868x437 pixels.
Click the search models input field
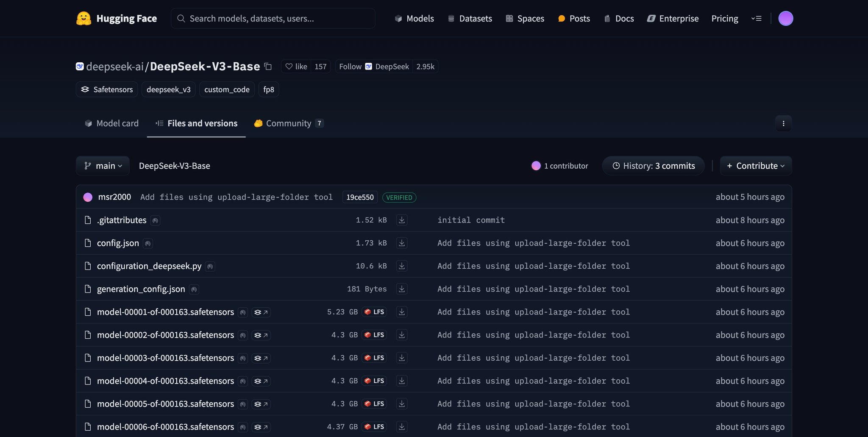(273, 18)
